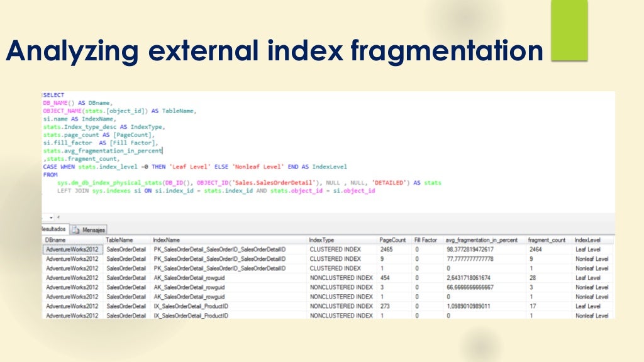Select NONCLUSTERED INDEX cell in the 454-page row
Screen dimensions: 644x362
click(x=341, y=278)
